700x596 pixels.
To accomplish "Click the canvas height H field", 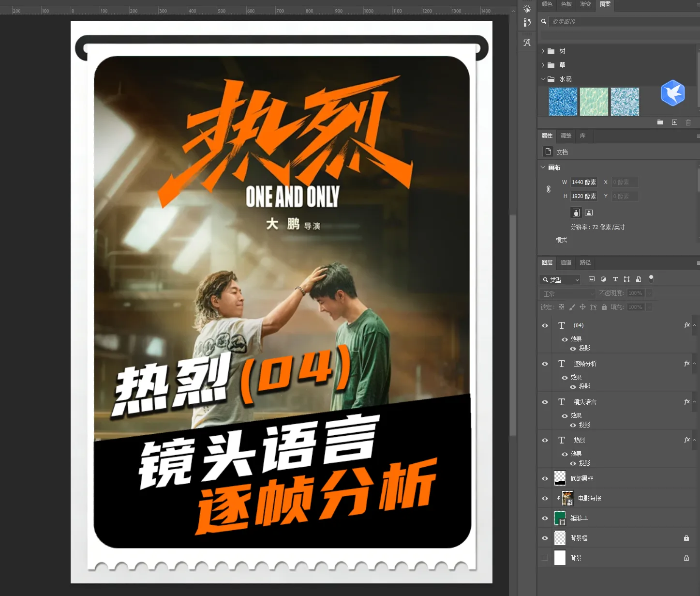I will pos(584,196).
